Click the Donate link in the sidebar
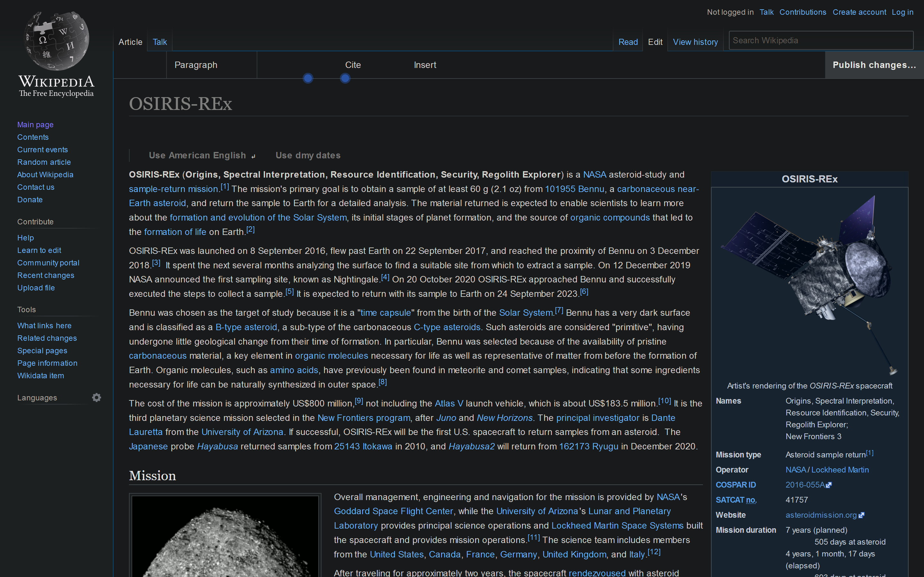The height and width of the screenshot is (577, 924). [x=30, y=200]
